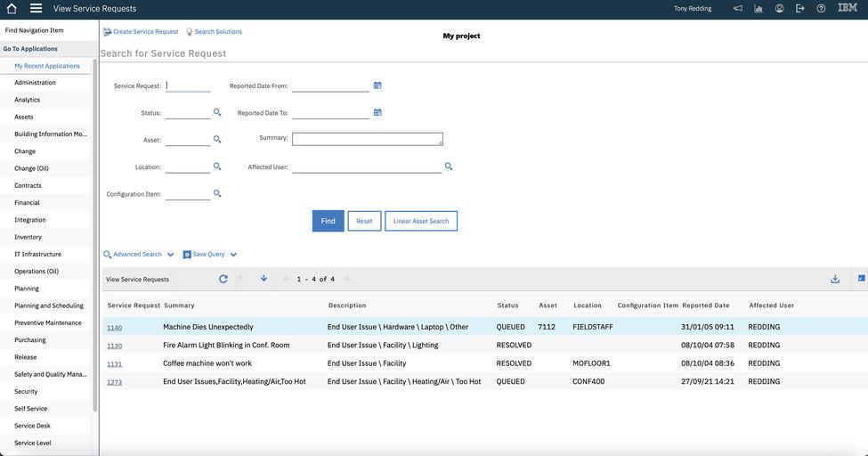Open the Reported Date From calendar picker
The width and height of the screenshot is (868, 456).
[377, 85]
